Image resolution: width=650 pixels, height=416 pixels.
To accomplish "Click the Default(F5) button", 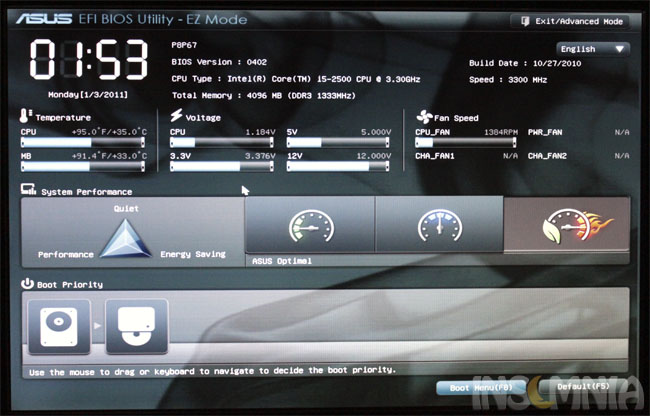I will [x=584, y=387].
